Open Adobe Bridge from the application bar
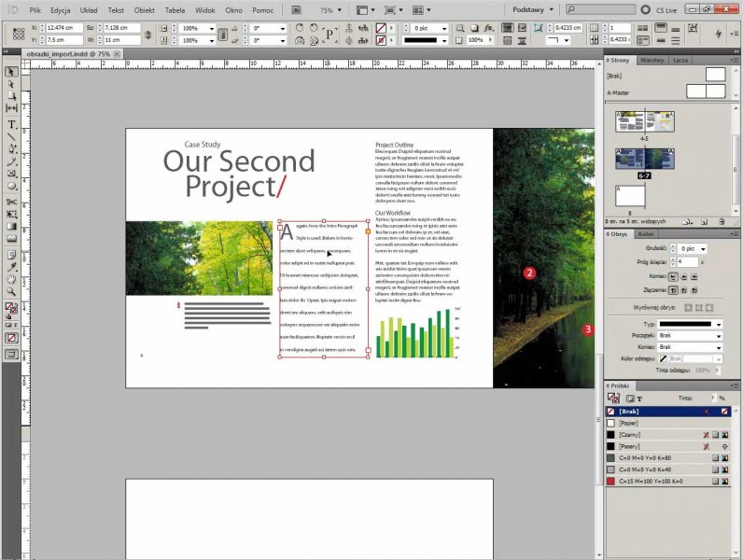 (x=296, y=9)
